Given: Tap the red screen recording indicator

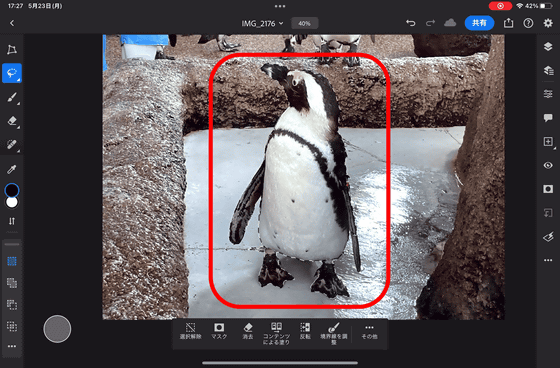Looking at the screenshot, I should point(500,6).
